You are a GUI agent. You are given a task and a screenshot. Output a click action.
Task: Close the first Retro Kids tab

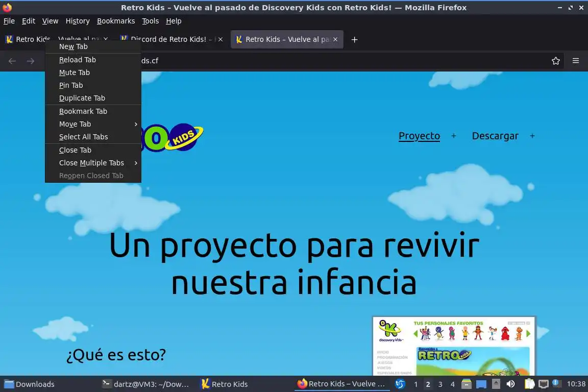pyautogui.click(x=106, y=39)
